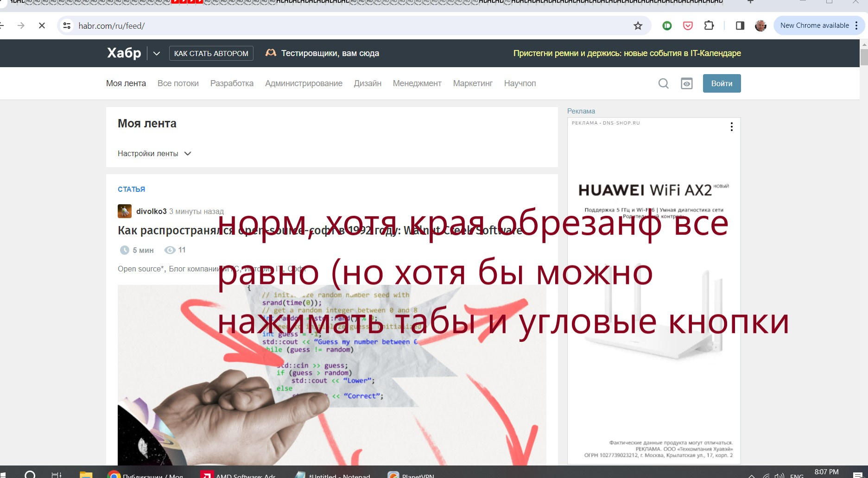
Task: Switch to Разработка tab
Action: [x=232, y=83]
